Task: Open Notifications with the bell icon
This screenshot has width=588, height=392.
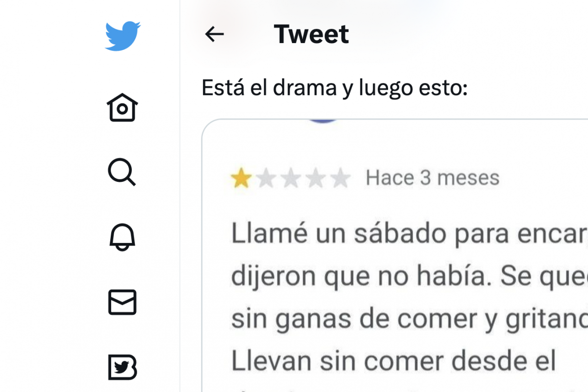Action: click(122, 237)
